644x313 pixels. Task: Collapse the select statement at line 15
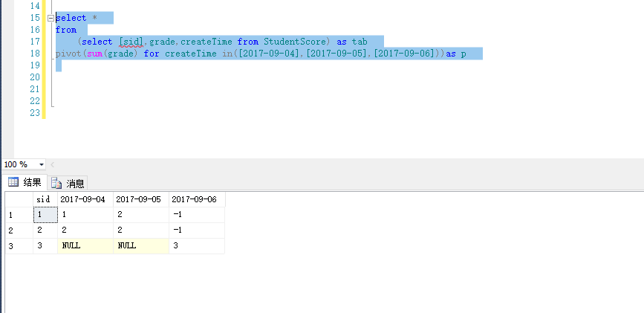click(51, 18)
